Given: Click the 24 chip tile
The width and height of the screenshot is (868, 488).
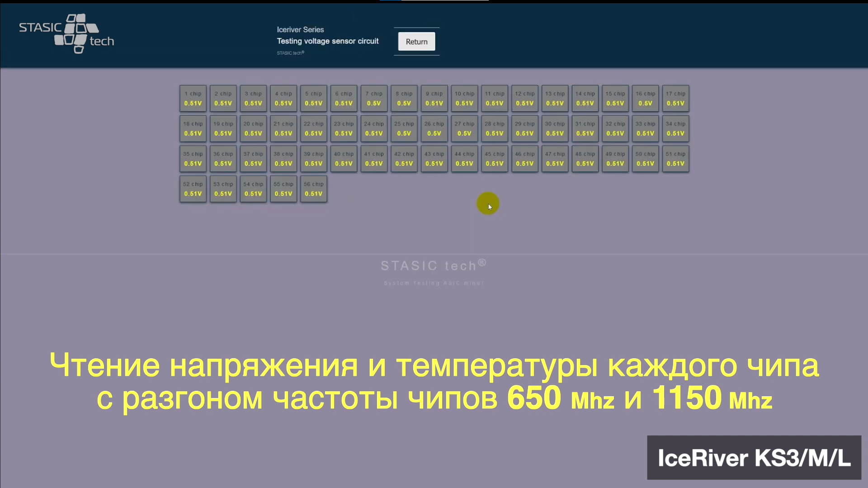Looking at the screenshot, I should point(374,129).
